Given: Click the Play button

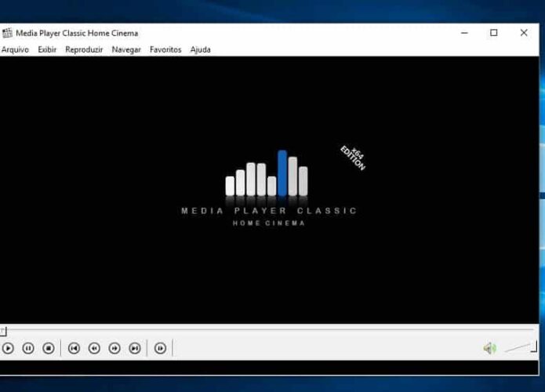Looking at the screenshot, I should pyautogui.click(x=8, y=348).
